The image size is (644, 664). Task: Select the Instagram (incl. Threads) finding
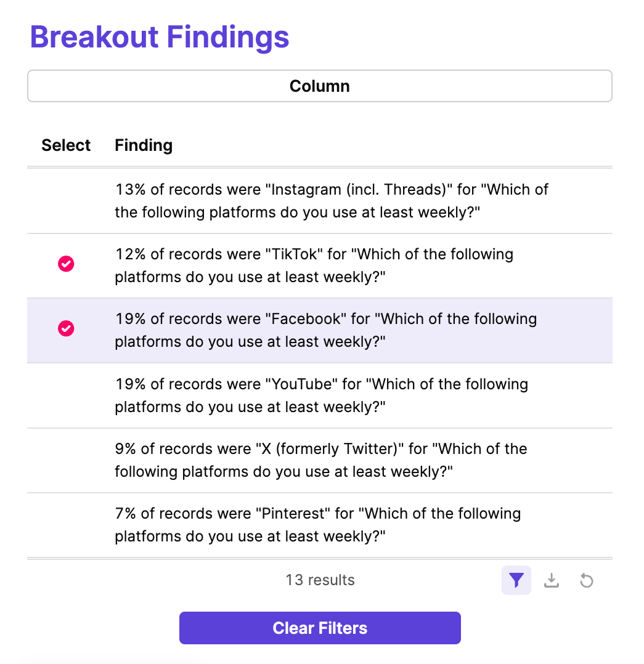pos(66,201)
